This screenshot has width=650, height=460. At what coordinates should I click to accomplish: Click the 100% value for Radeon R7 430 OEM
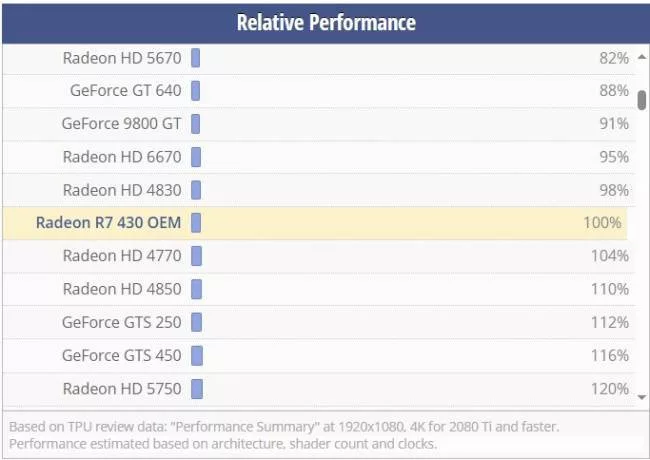[602, 223]
